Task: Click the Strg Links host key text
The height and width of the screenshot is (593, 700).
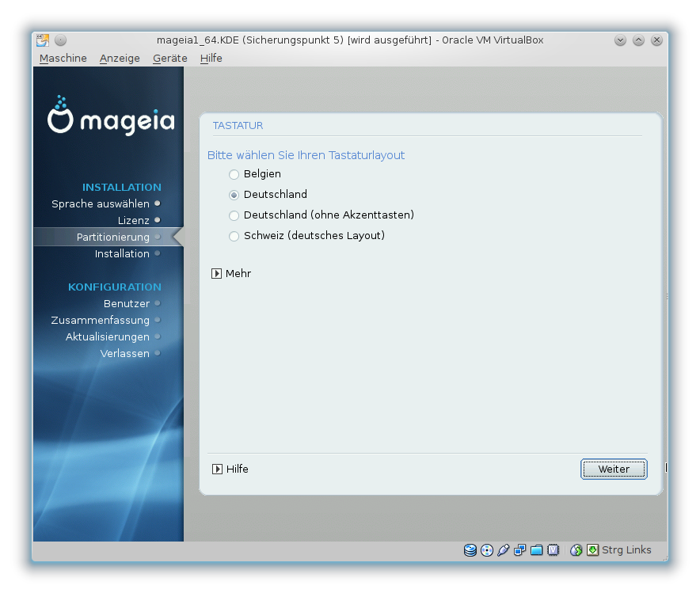Action: coord(626,550)
